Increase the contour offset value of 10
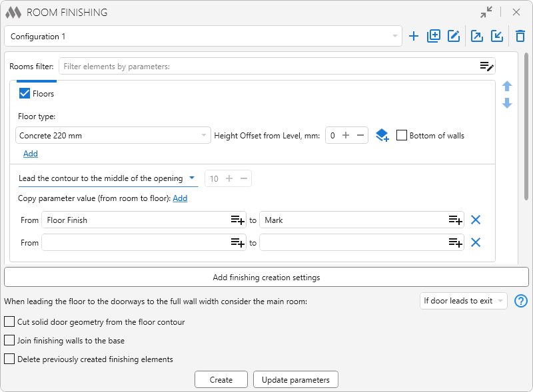The width and height of the screenshot is (533, 392). click(229, 178)
